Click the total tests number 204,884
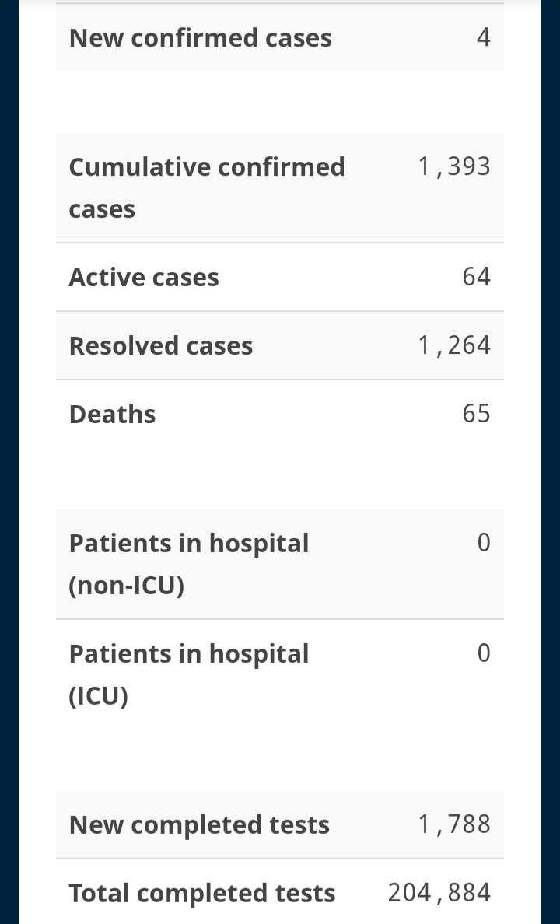The width and height of the screenshot is (560, 924). pyautogui.click(x=439, y=893)
